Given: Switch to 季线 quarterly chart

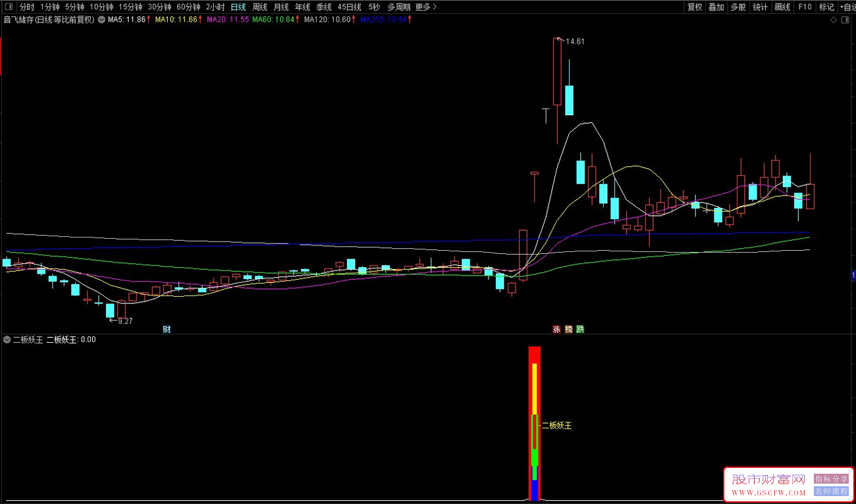Looking at the screenshot, I should 324,7.
